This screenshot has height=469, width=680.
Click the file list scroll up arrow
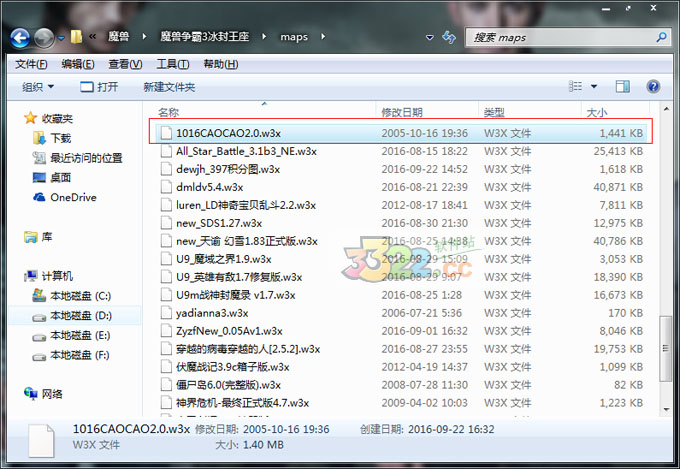pos(666,109)
